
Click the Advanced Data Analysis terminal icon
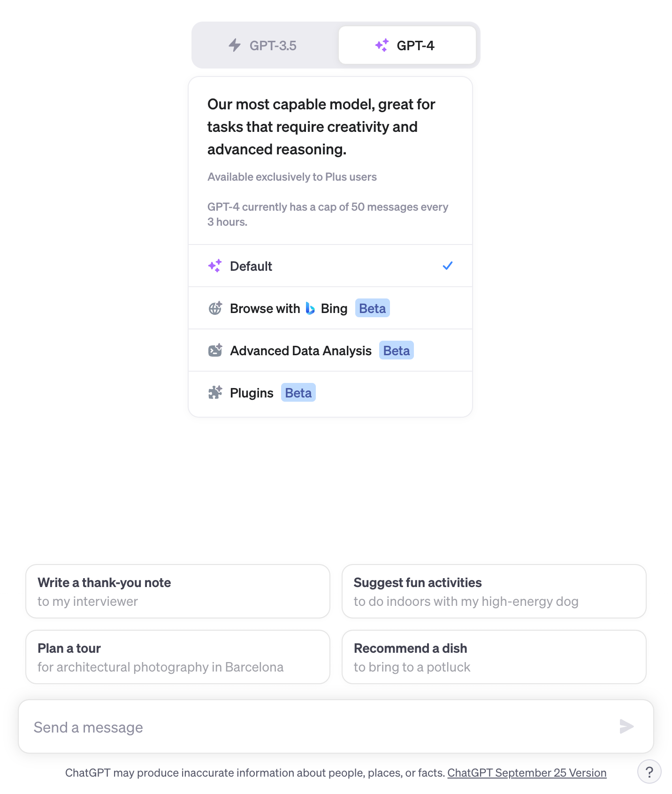coord(215,351)
